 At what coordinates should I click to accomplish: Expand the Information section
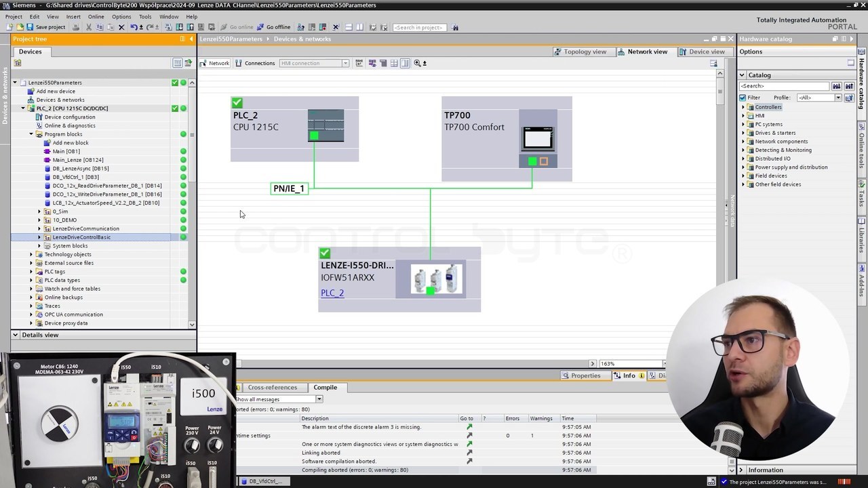(741, 470)
